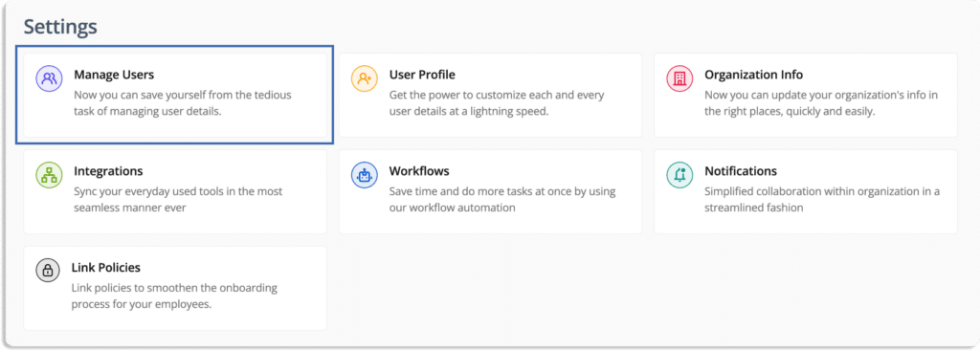Click the "smoothen the onboarding process" description
980x351 pixels.
[174, 296]
